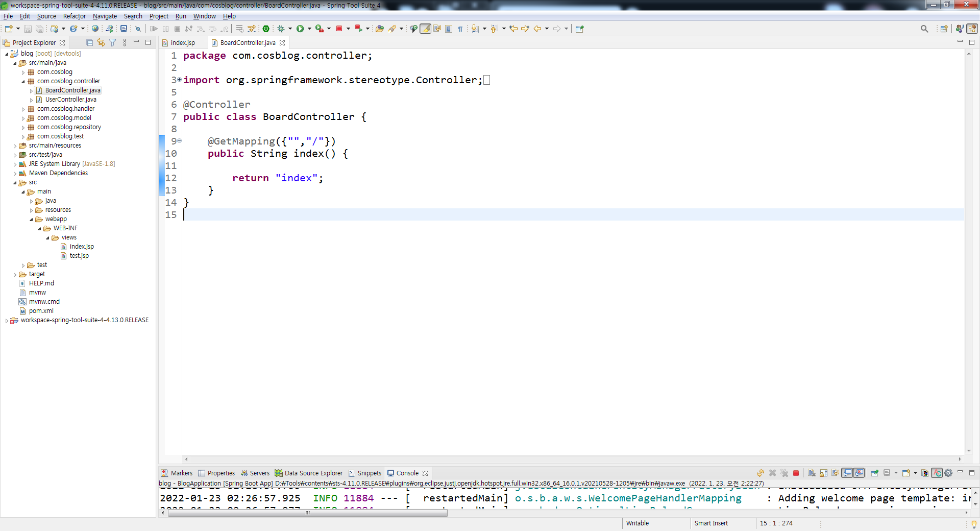The image size is (980, 531).
Task: Open the Servers view tab
Action: point(255,473)
